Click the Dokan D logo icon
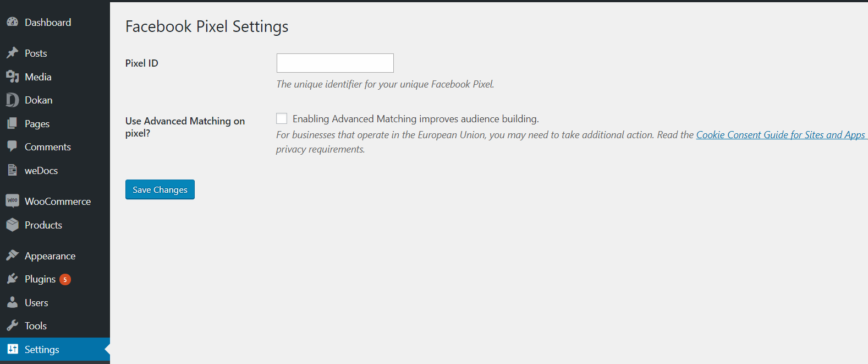Viewport: 868px width, 364px height. [x=12, y=100]
